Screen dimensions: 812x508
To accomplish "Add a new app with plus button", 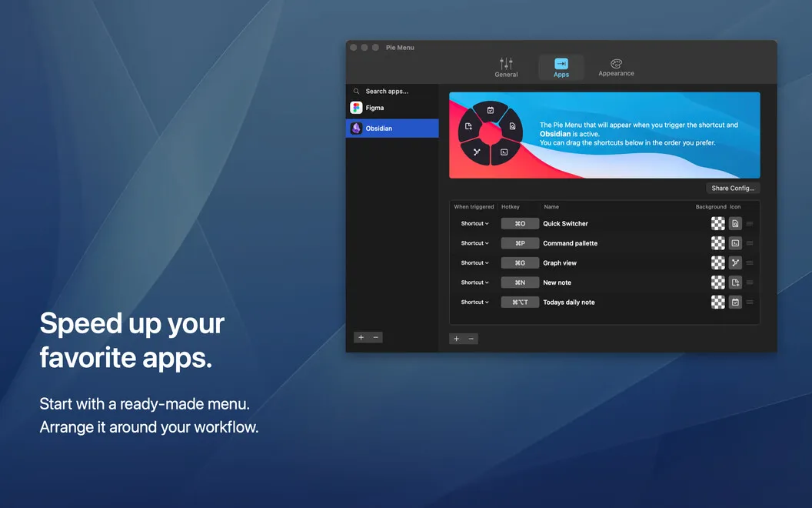I will tap(361, 337).
